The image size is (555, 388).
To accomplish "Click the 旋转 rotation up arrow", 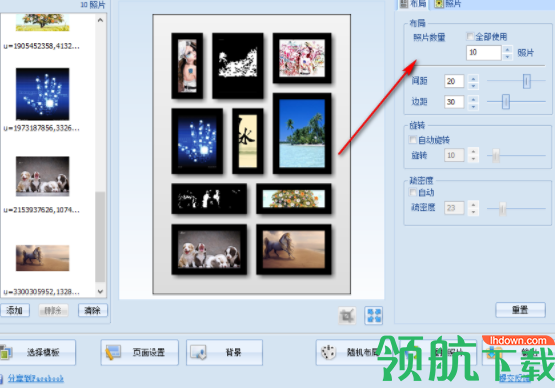I will coord(473,152).
